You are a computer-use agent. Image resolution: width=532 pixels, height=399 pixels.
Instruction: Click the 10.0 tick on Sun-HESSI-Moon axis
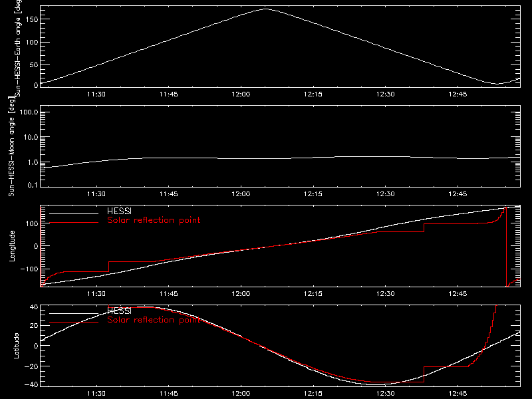(31, 137)
